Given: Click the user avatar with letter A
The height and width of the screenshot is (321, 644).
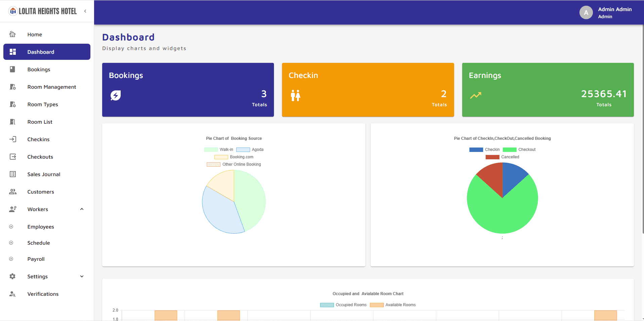Looking at the screenshot, I should point(586,12).
